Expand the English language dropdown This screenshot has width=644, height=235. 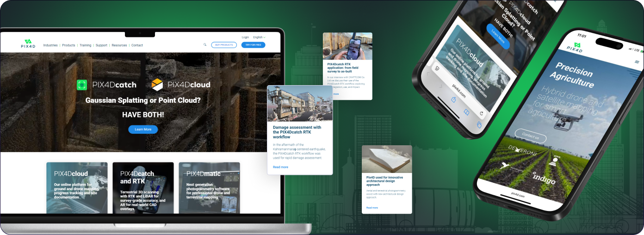click(259, 37)
